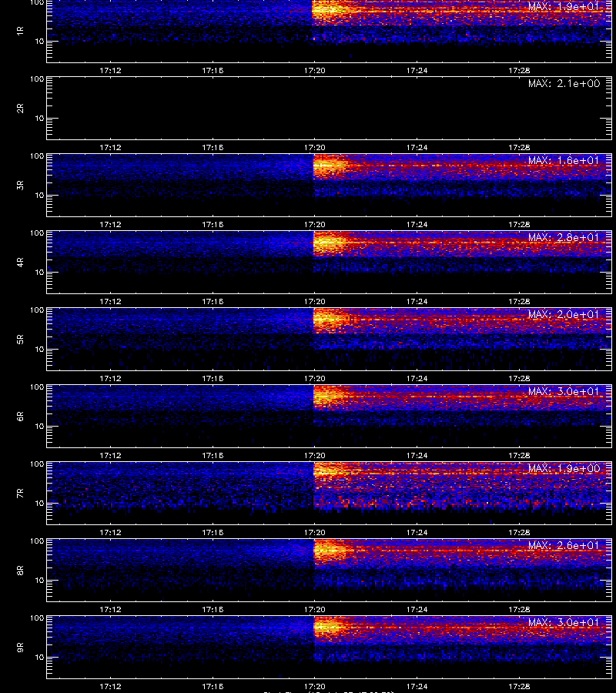The image size is (616, 693).
Task: Click the 17:28 time label beneath the 2R panel
Action: pos(519,147)
